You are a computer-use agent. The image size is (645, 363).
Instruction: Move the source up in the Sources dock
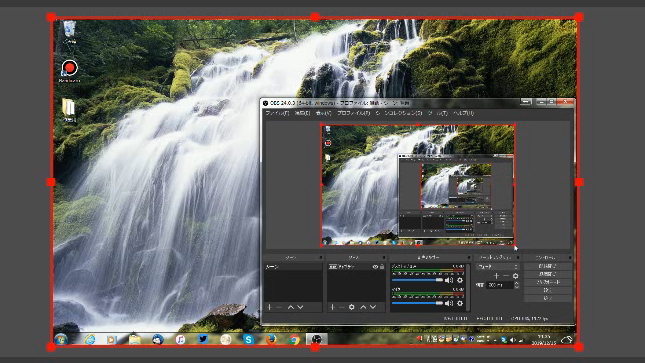[363, 307]
